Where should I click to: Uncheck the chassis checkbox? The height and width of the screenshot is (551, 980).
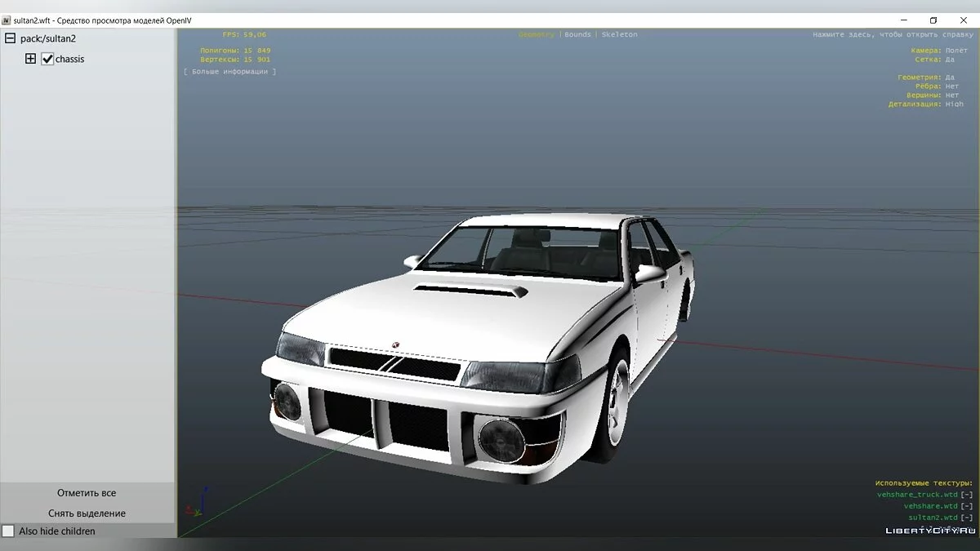tap(47, 59)
